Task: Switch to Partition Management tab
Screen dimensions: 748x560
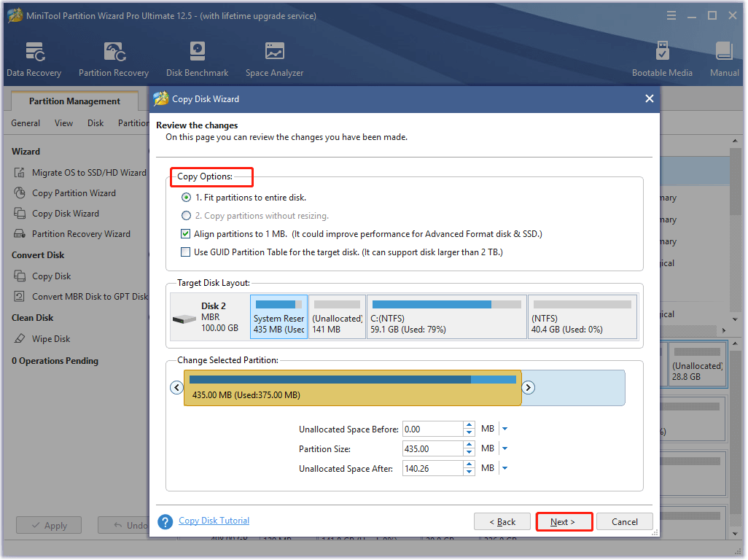Action: [74, 101]
